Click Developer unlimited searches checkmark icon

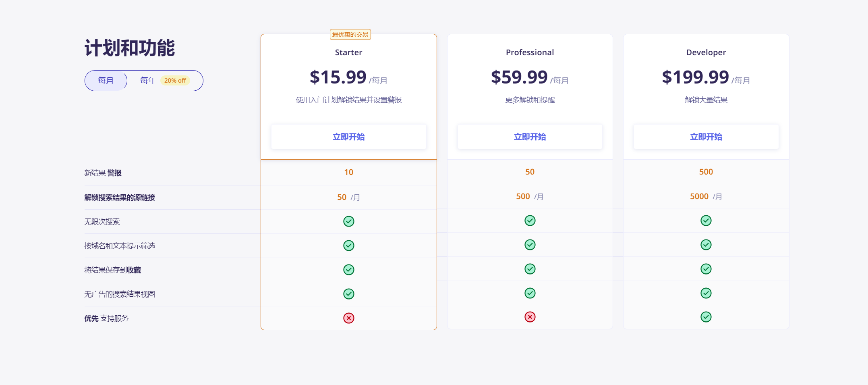click(706, 221)
